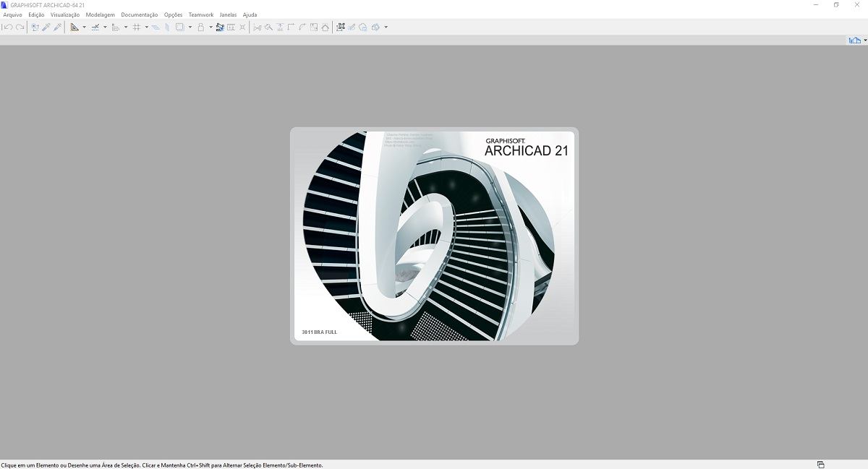Image resolution: width=868 pixels, height=469 pixels.
Task: Open the Modelagem menu
Action: tap(101, 14)
